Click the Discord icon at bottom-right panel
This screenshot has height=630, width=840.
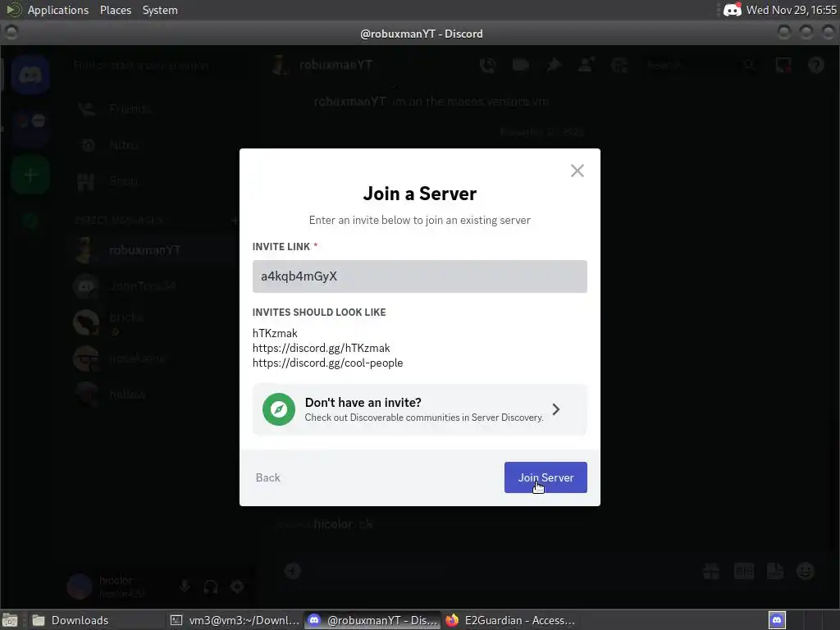click(x=777, y=620)
